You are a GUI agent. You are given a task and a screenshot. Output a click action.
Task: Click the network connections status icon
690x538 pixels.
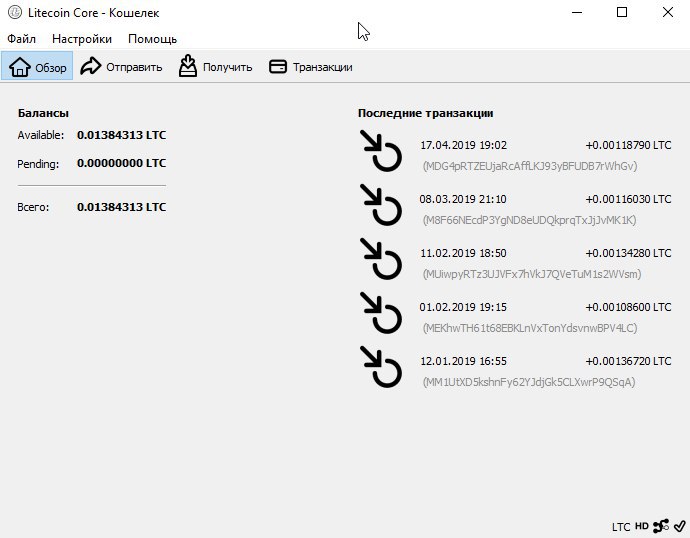tap(661, 526)
